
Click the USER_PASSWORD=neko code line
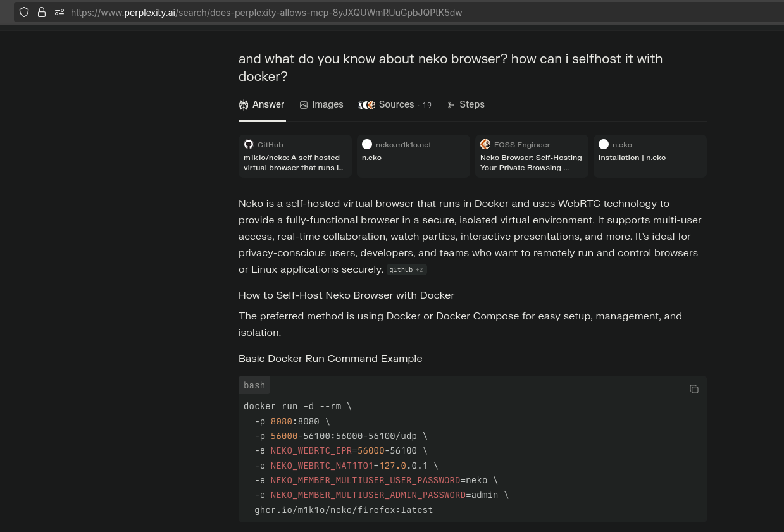pyautogui.click(x=376, y=481)
